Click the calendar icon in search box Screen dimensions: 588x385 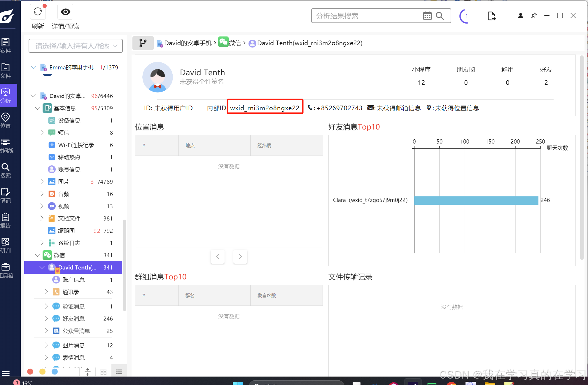[x=427, y=16]
